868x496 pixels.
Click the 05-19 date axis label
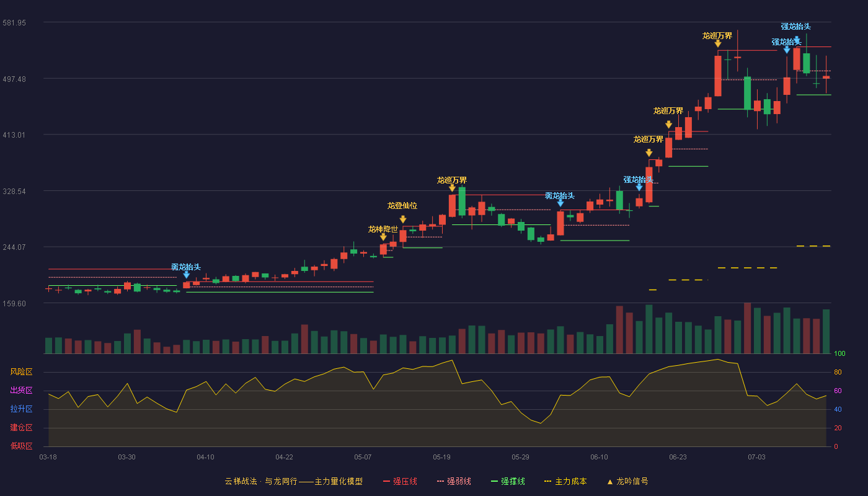(x=441, y=457)
